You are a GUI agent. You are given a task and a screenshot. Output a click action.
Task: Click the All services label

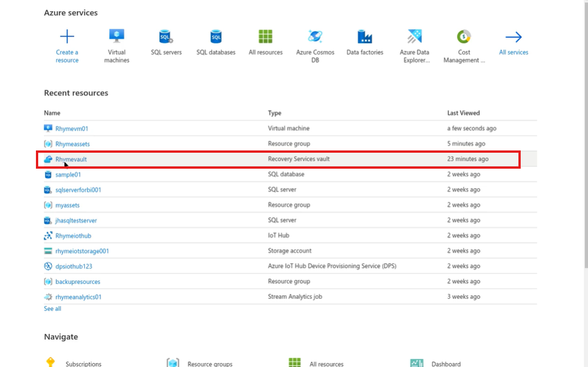513,52
